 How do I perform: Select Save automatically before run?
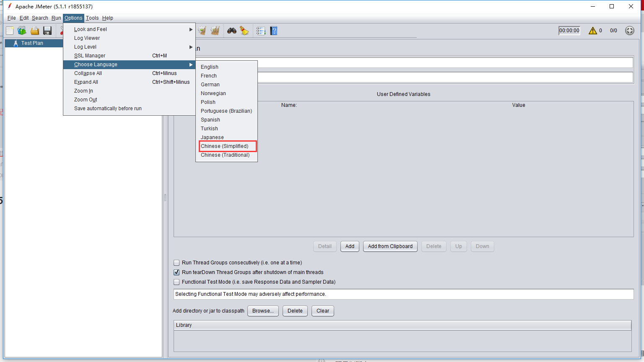point(129,109)
